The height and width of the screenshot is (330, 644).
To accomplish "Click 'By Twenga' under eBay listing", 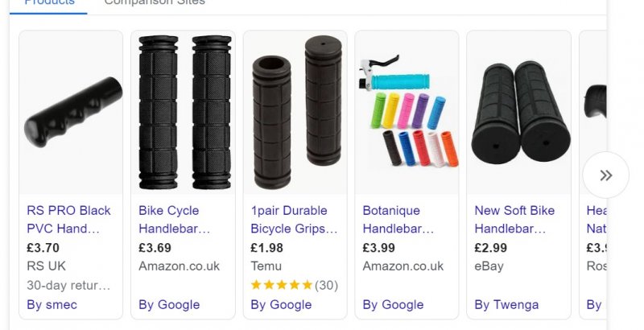I will tap(506, 304).
